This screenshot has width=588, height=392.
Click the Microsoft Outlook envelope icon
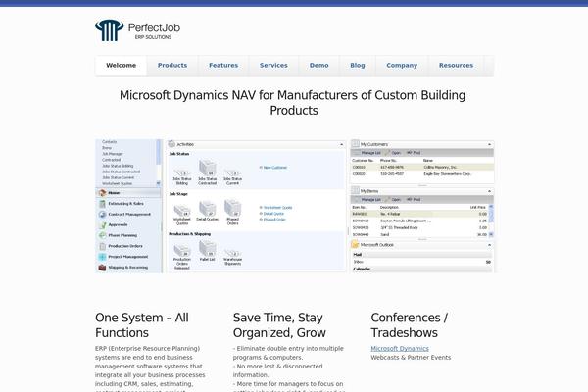[x=355, y=245]
